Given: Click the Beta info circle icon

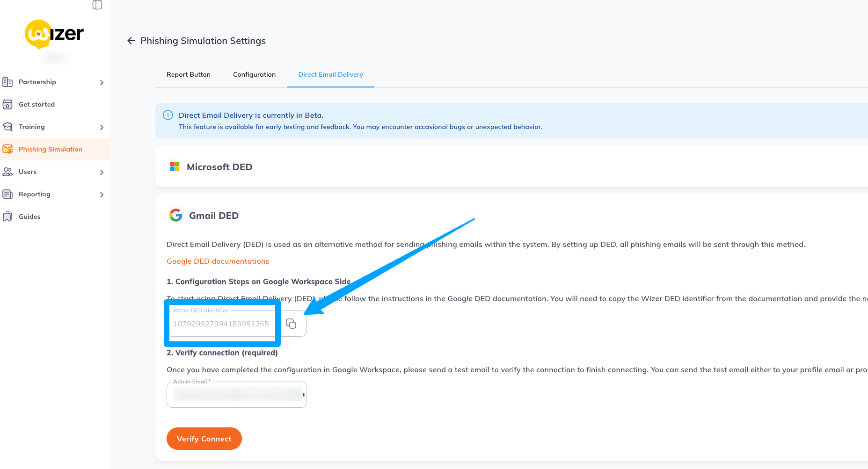Looking at the screenshot, I should click(x=168, y=115).
